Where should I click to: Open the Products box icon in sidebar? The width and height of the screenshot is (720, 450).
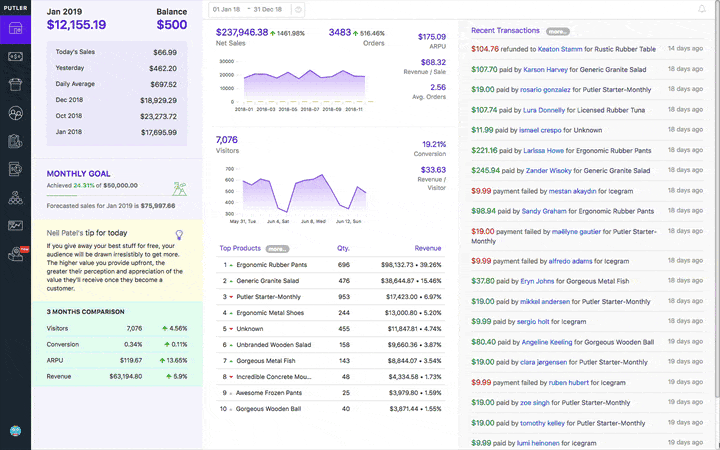(15, 85)
